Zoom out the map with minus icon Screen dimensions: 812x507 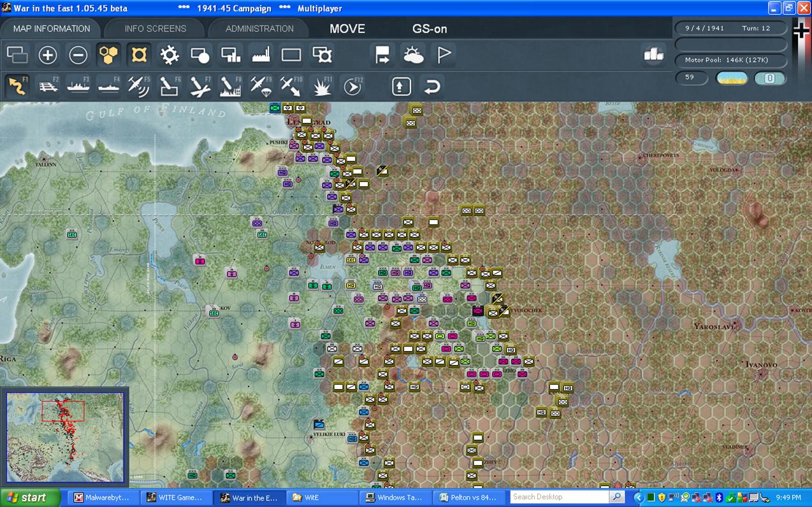pos(78,55)
